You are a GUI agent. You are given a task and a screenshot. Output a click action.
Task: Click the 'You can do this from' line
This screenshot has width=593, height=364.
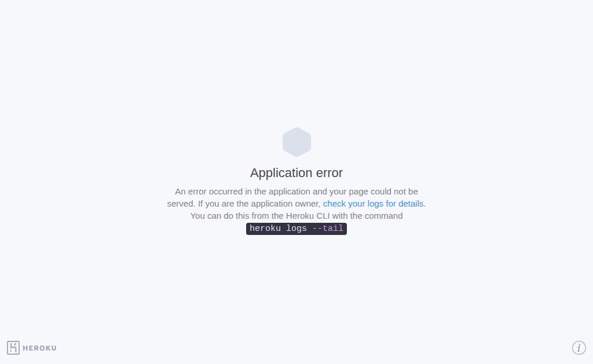tap(296, 216)
